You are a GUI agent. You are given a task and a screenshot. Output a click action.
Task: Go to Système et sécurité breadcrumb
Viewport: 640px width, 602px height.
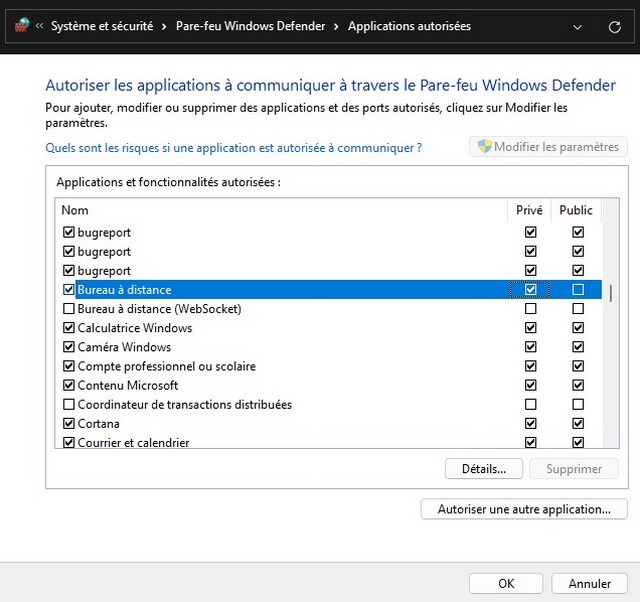coord(102,26)
